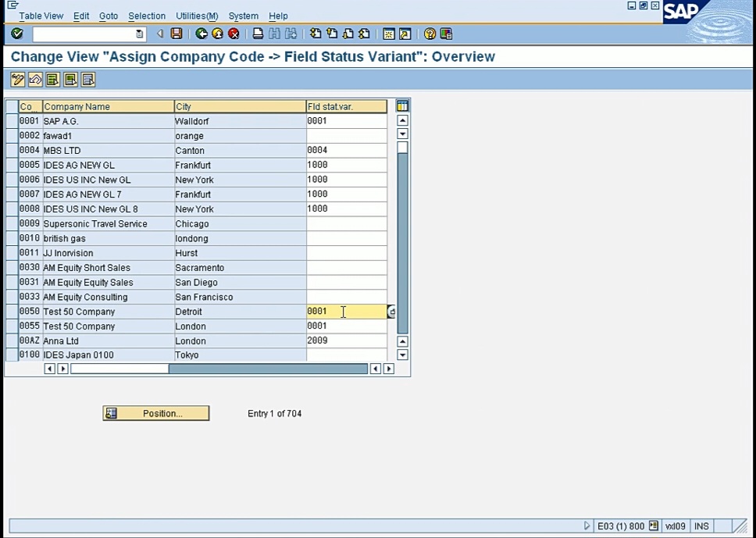
Task: Click the Company Name column header
Action: tap(109, 106)
